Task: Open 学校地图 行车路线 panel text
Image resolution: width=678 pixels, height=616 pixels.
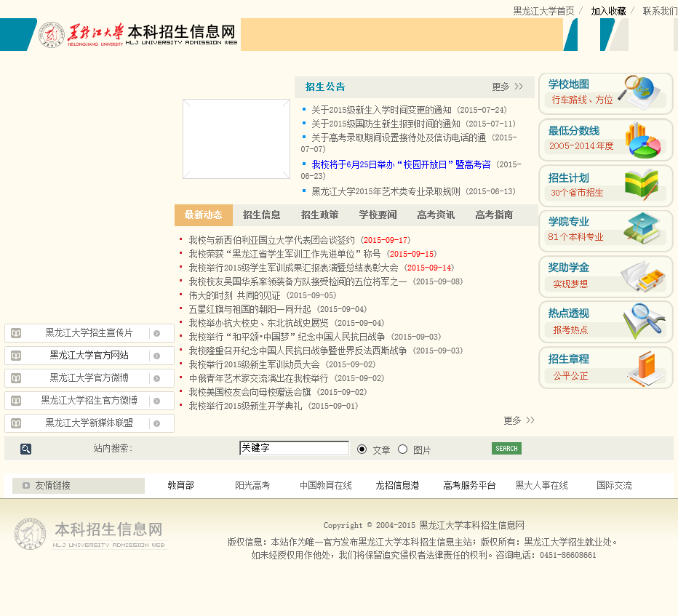Action: pyautogui.click(x=582, y=100)
